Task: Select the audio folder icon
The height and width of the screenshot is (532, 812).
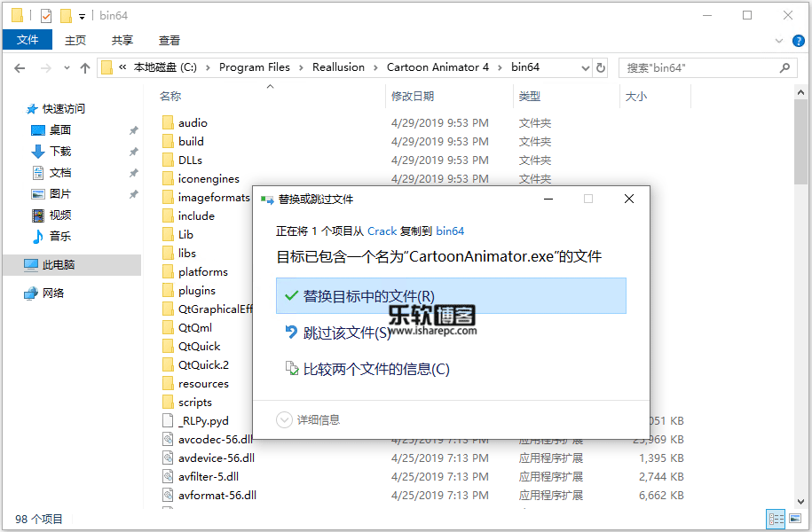Action: point(168,122)
